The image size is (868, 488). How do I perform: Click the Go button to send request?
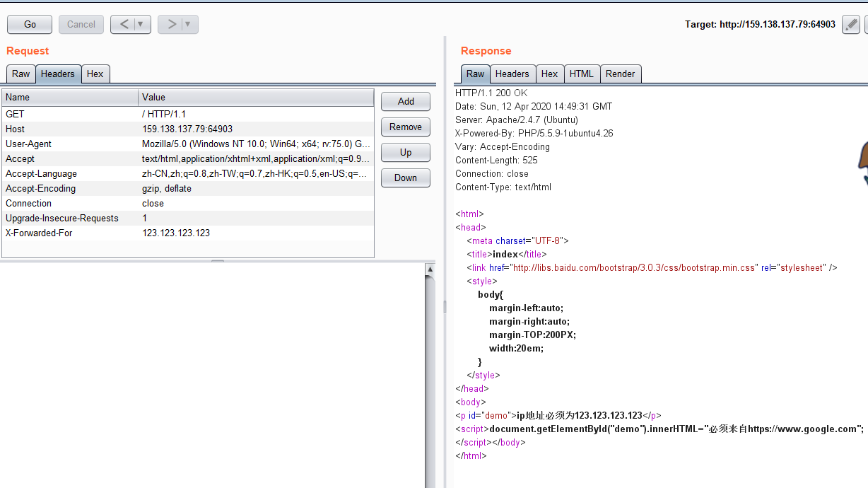click(x=30, y=24)
